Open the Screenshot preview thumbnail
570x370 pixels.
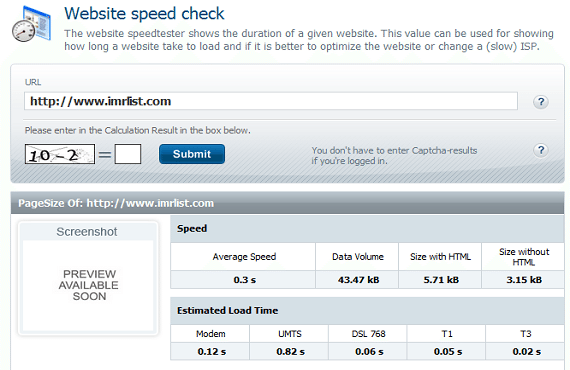pos(88,278)
